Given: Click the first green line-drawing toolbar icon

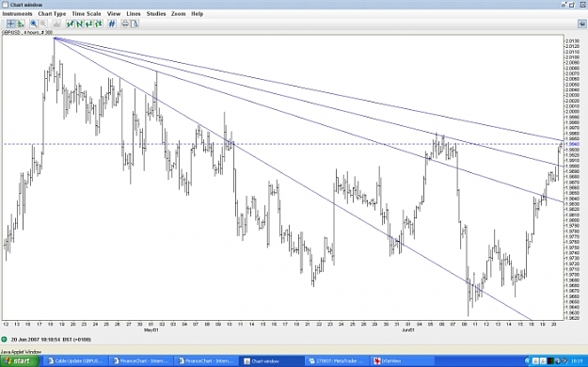Looking at the screenshot, I should [x=71, y=24].
